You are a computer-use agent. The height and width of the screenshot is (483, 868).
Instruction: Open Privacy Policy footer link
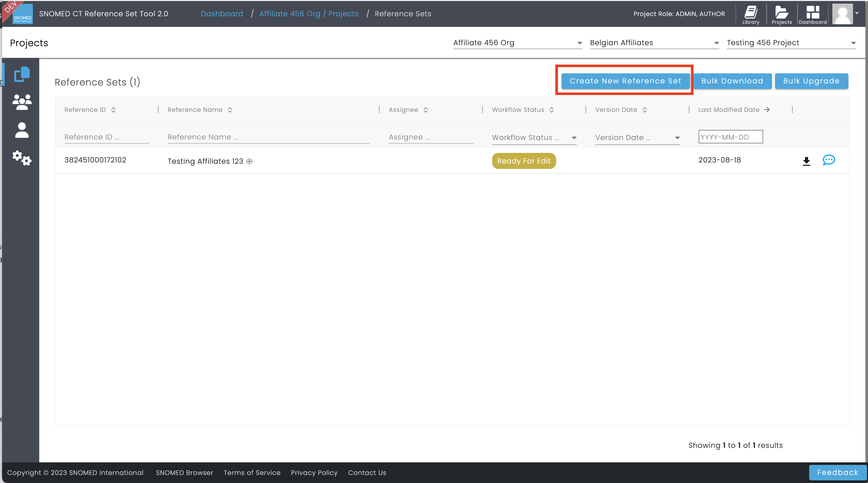pyautogui.click(x=314, y=473)
